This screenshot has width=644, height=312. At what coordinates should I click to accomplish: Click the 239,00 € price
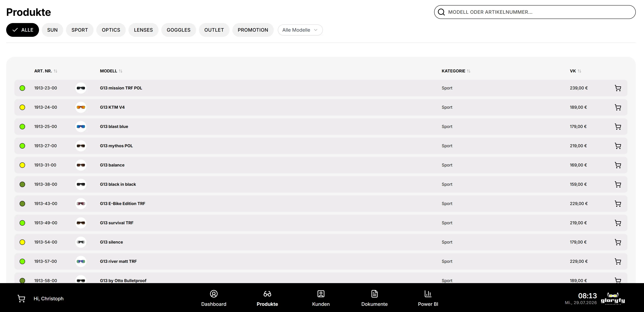(579, 88)
